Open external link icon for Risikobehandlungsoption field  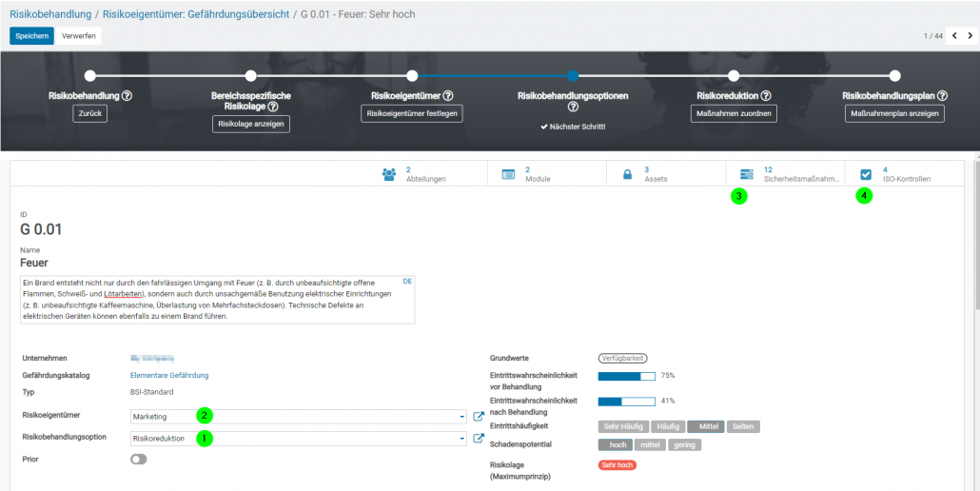click(479, 439)
